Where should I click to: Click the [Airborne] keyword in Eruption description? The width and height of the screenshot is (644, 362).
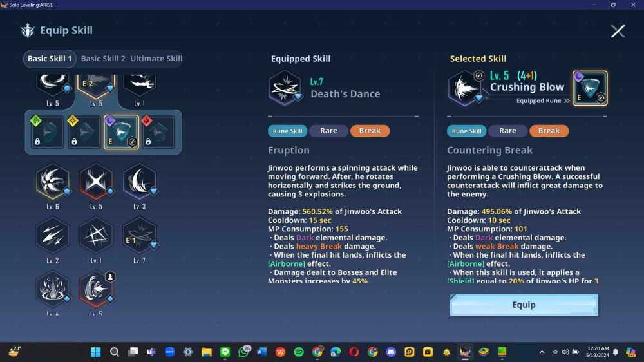pos(287,264)
